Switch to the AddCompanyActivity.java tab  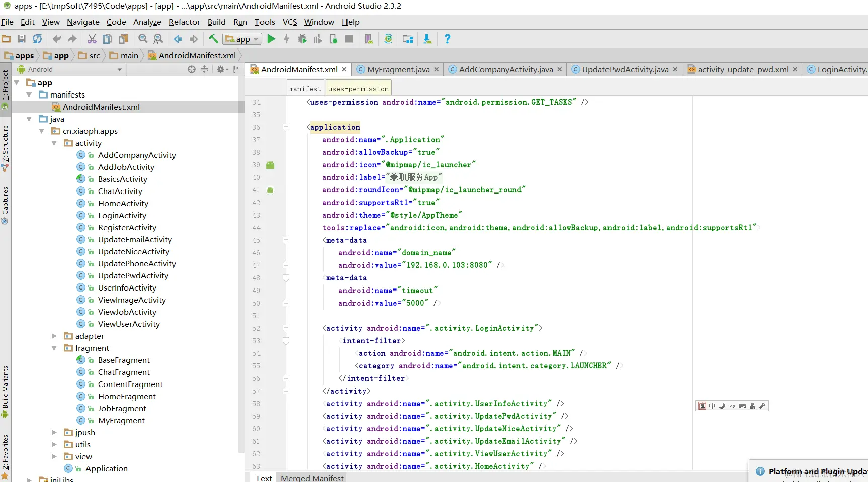tap(505, 69)
